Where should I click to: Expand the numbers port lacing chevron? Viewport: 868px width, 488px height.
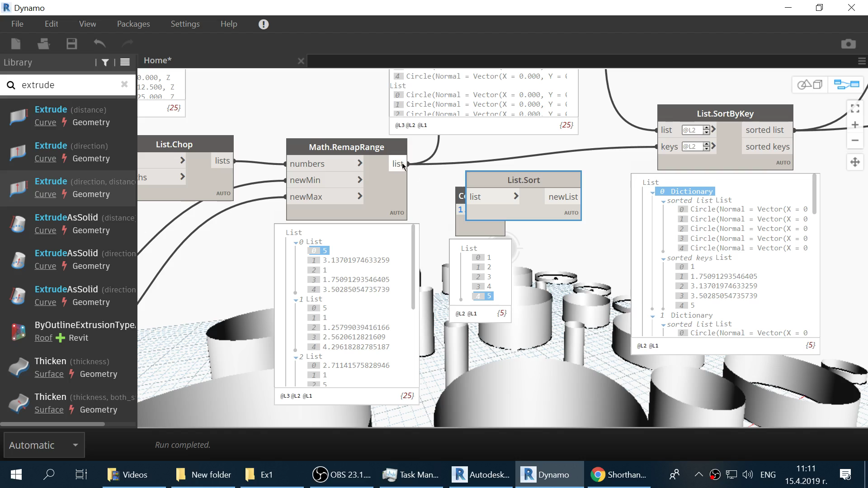coord(360,163)
